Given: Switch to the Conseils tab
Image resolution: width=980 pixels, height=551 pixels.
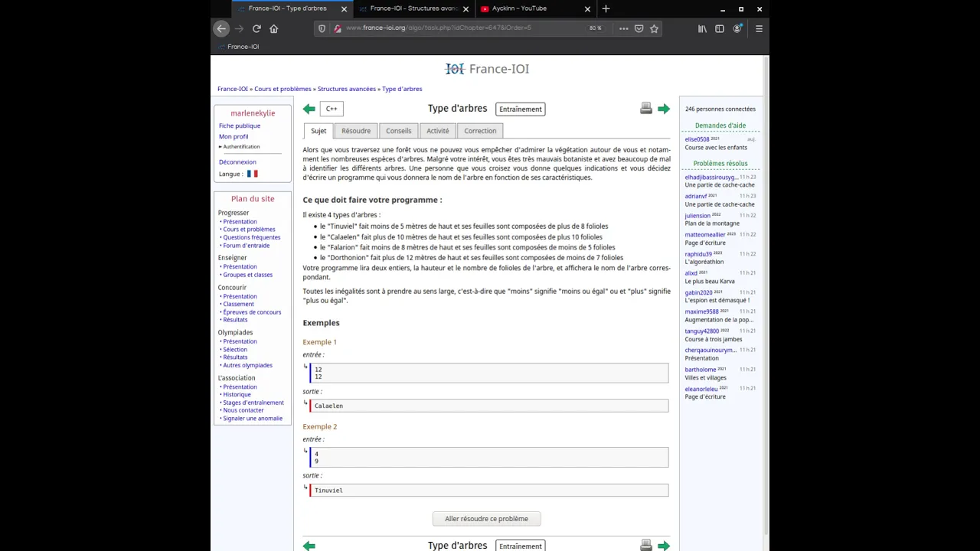Looking at the screenshot, I should tap(399, 131).
